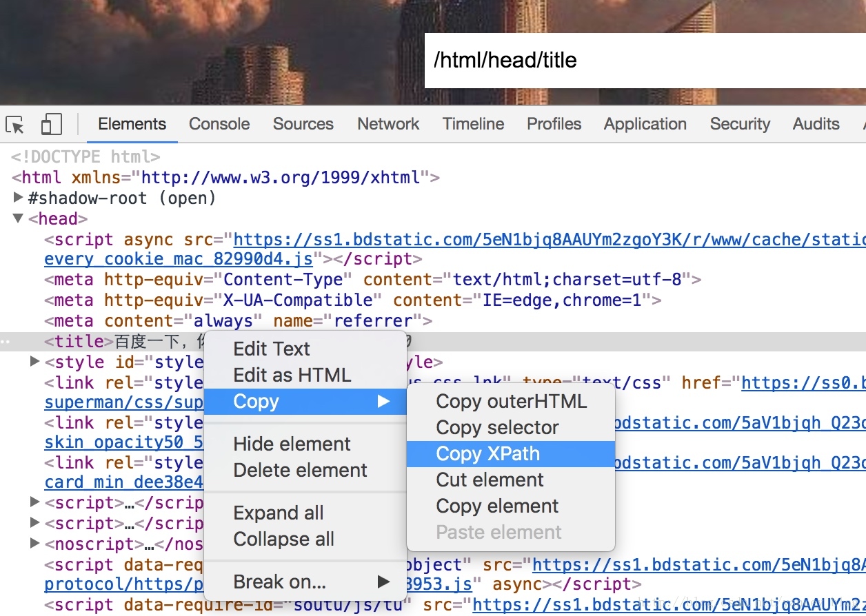Choose Copy element in submenu
The width and height of the screenshot is (866, 616).
click(x=511, y=506)
